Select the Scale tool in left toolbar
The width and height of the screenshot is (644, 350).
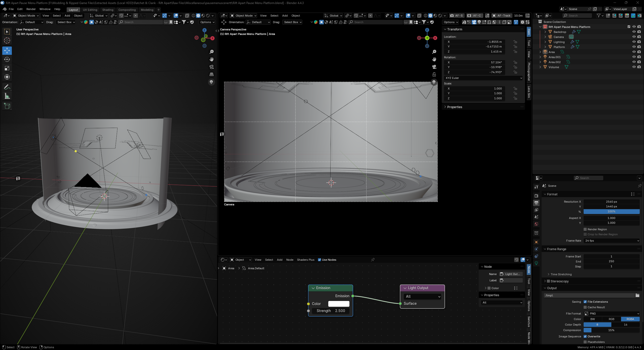7,68
